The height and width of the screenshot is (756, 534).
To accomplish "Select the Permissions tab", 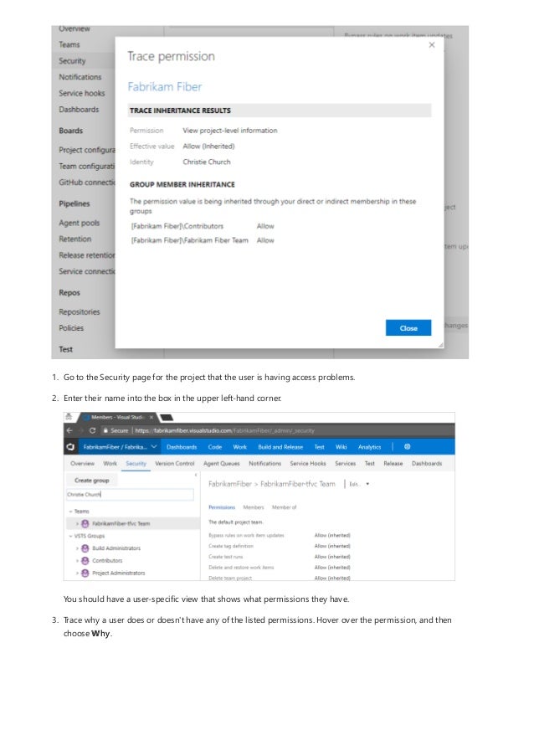I will point(222,507).
